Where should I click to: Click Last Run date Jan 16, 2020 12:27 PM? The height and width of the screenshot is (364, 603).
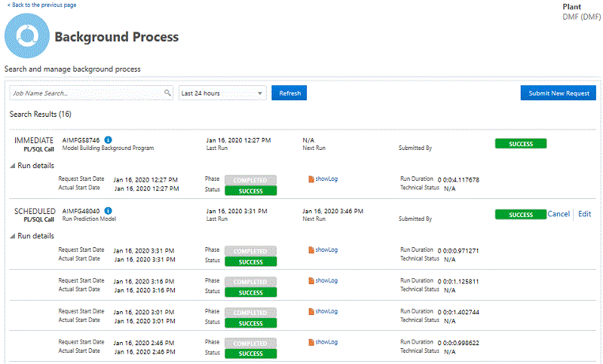click(238, 140)
